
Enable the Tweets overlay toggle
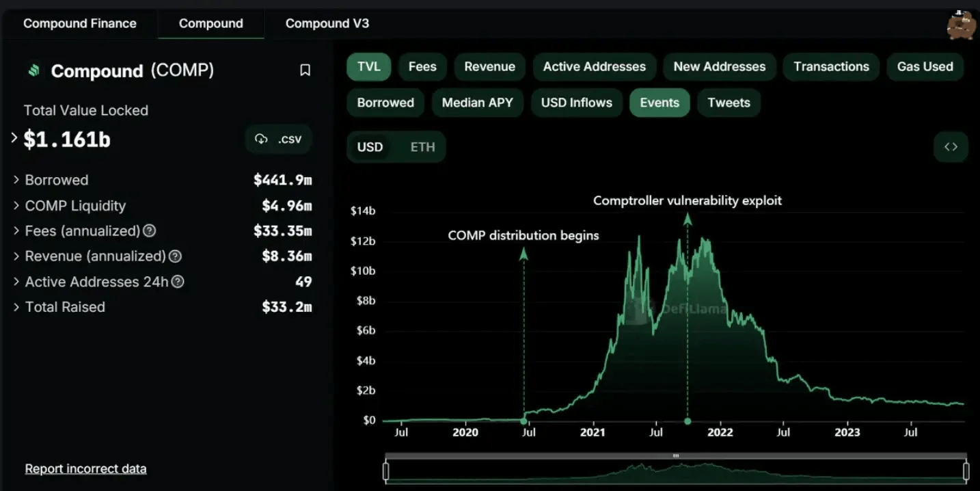click(729, 103)
